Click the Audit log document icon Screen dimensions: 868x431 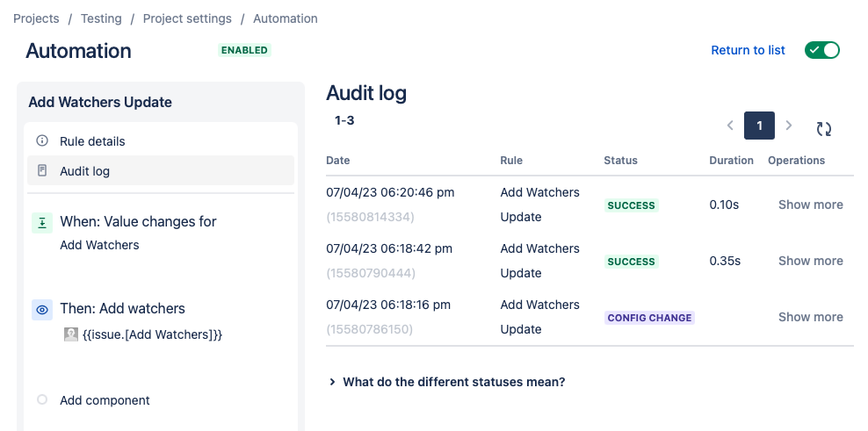click(x=42, y=170)
